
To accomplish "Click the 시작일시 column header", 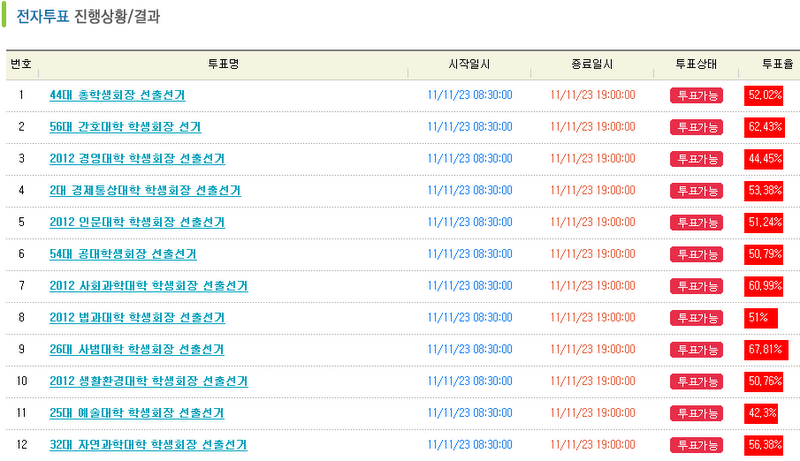I will tap(469, 64).
